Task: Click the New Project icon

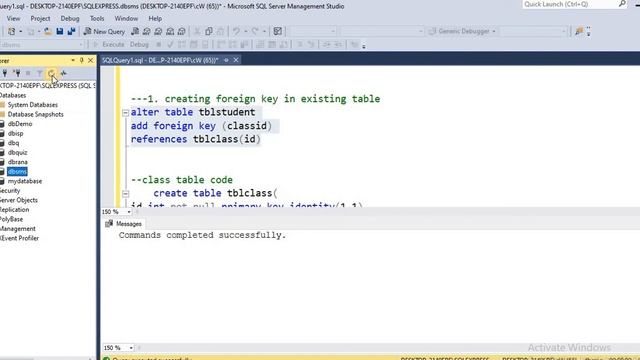Action: tap(12, 31)
